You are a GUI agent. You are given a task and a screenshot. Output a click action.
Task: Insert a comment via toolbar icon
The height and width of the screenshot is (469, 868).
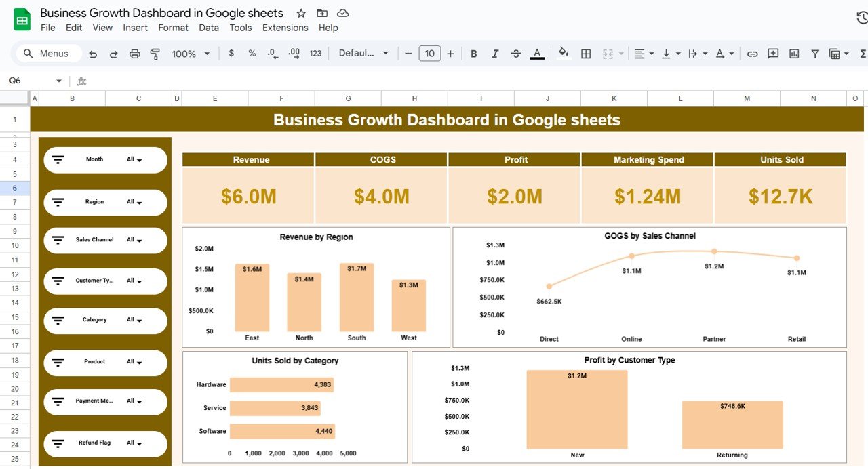point(772,53)
